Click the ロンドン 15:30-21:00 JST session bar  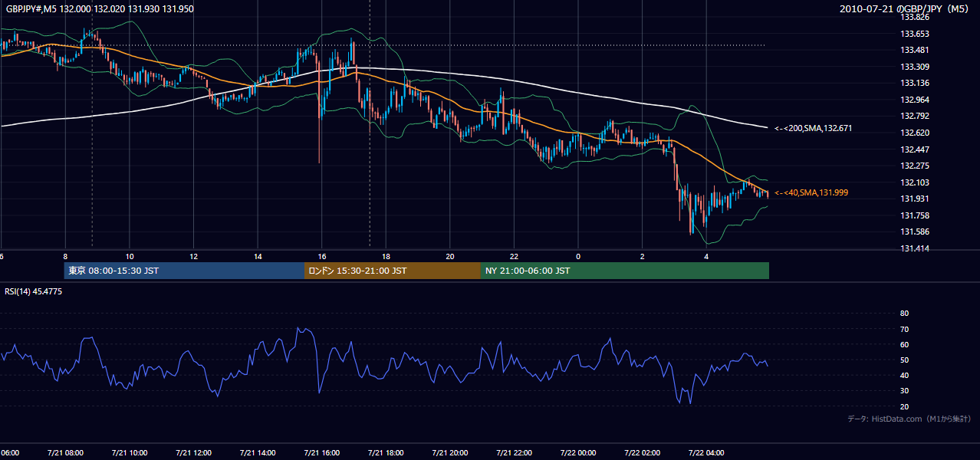click(x=393, y=271)
